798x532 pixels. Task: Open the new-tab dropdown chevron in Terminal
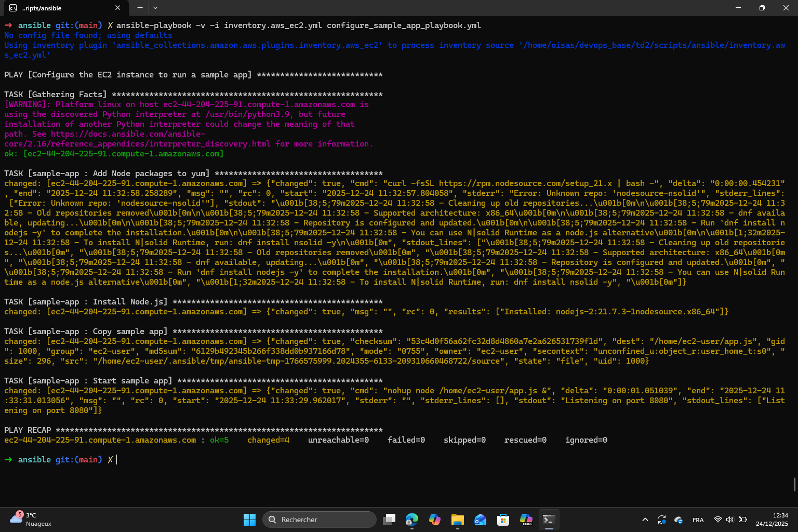click(155, 8)
